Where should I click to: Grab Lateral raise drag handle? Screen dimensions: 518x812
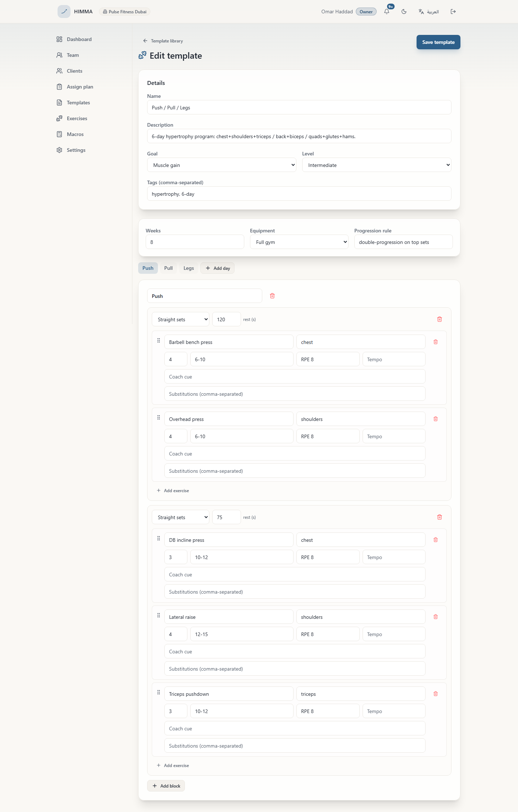[159, 615]
